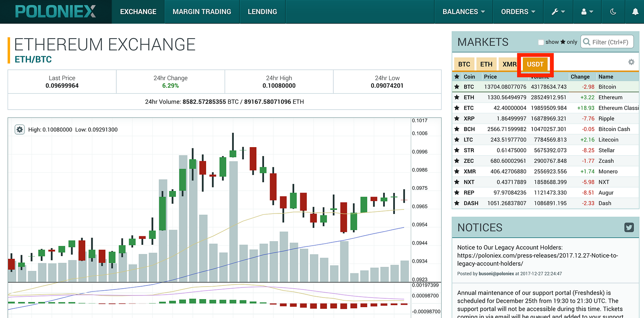
Task: Toggle star for LTC market row
Action: tap(457, 140)
